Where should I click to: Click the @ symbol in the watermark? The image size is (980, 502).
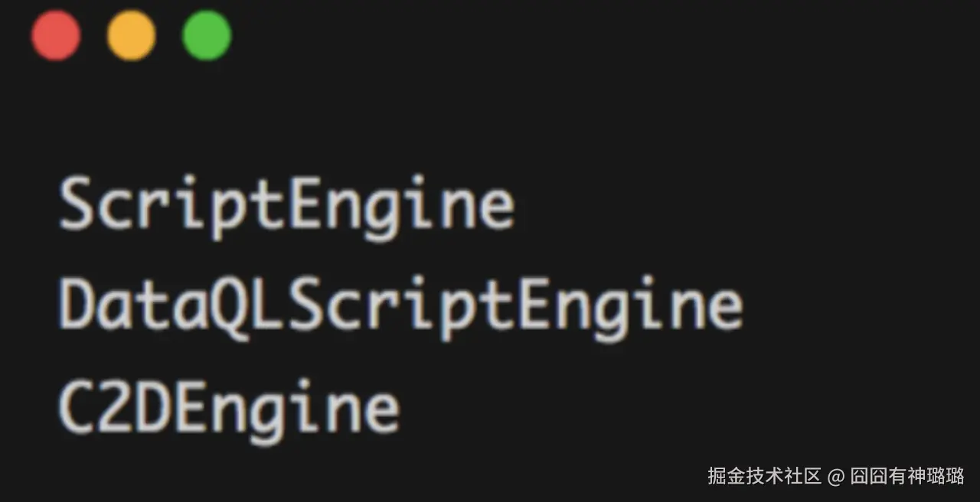tap(835, 476)
